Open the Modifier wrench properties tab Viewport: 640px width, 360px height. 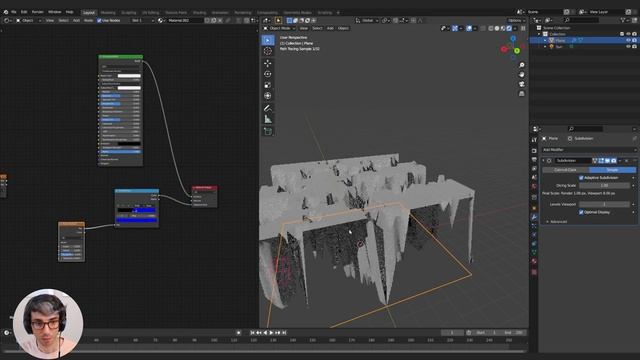tap(534, 217)
